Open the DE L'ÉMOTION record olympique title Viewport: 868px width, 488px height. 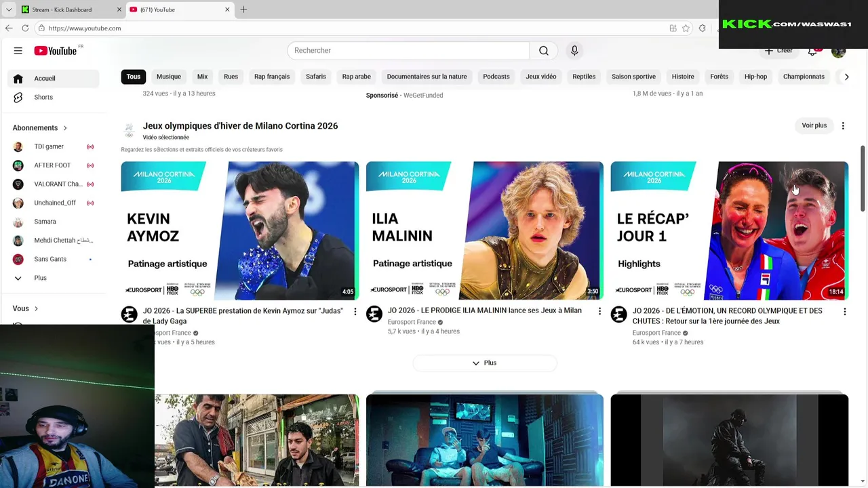click(x=727, y=316)
